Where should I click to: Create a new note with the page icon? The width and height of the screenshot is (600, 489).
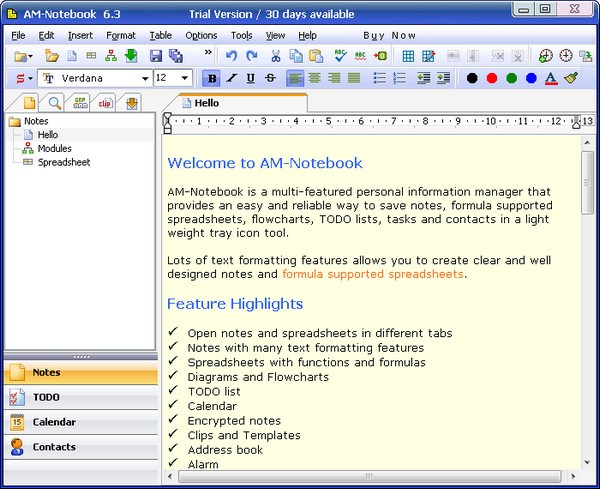click(72, 56)
